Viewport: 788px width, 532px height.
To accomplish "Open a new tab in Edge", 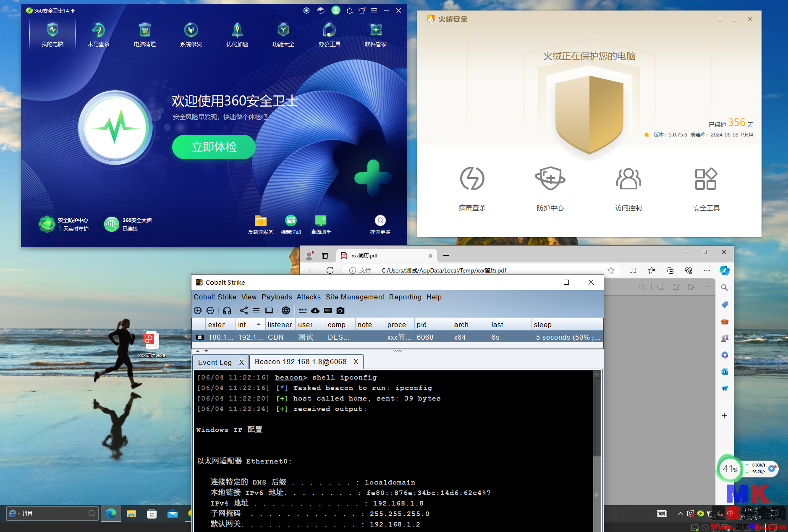I will [446, 256].
